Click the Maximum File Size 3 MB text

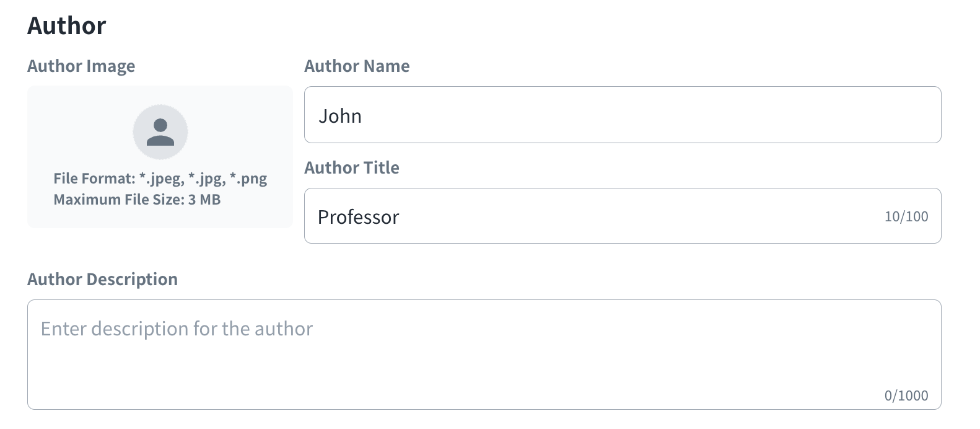(x=137, y=200)
